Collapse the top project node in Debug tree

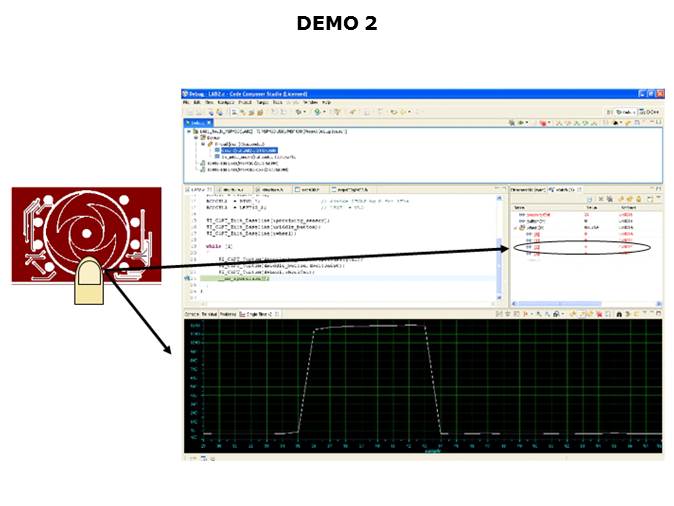click(187, 131)
